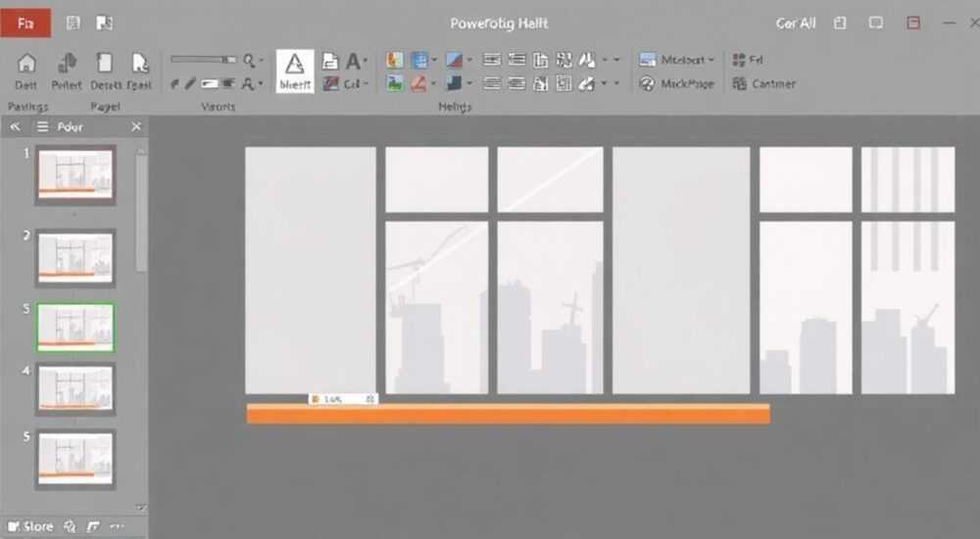Click the orange chart icon in Hehgs group

click(394, 60)
